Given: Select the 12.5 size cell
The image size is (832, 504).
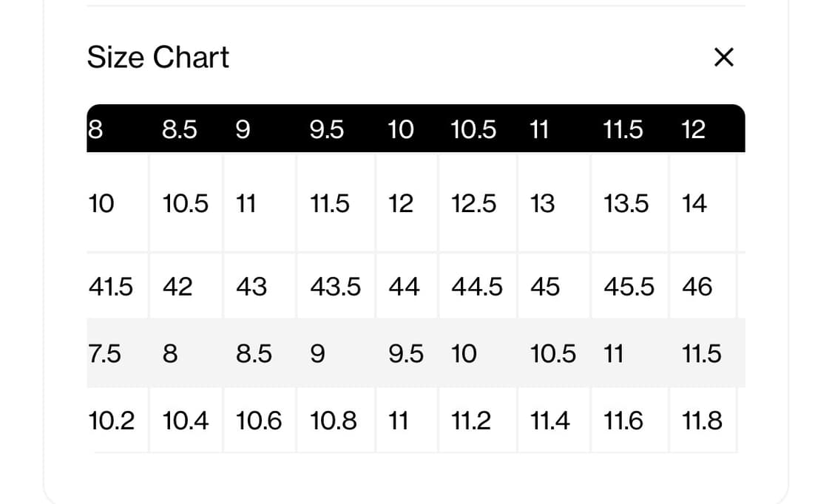Looking at the screenshot, I should coord(473,203).
